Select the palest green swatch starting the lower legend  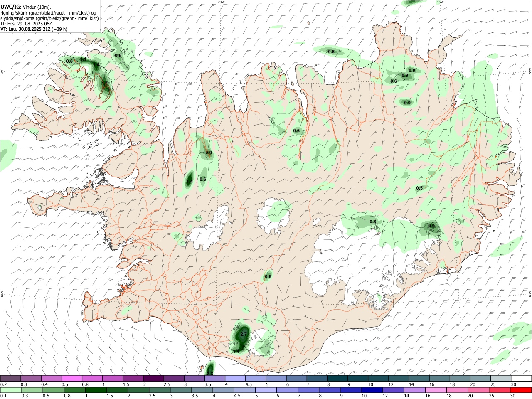[11, 390]
